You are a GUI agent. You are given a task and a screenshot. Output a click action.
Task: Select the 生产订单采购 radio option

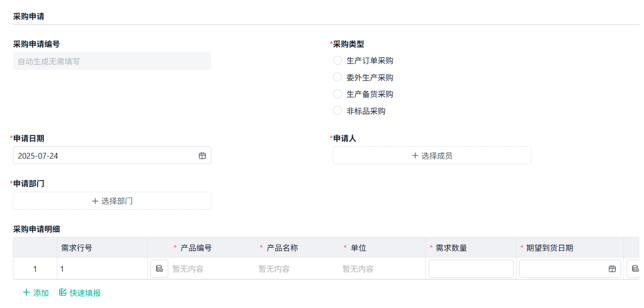click(x=337, y=60)
